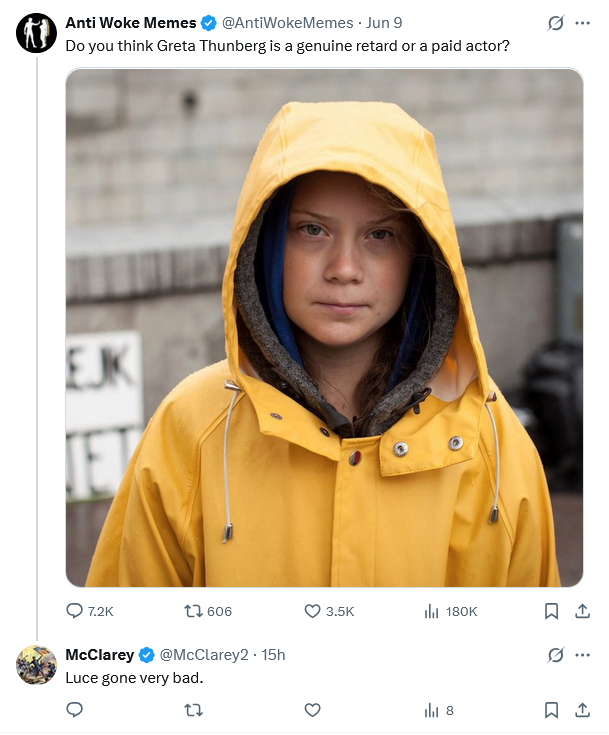The height and width of the screenshot is (735, 609).
Task: Bookmark McClarey's reply
Action: tap(551, 710)
